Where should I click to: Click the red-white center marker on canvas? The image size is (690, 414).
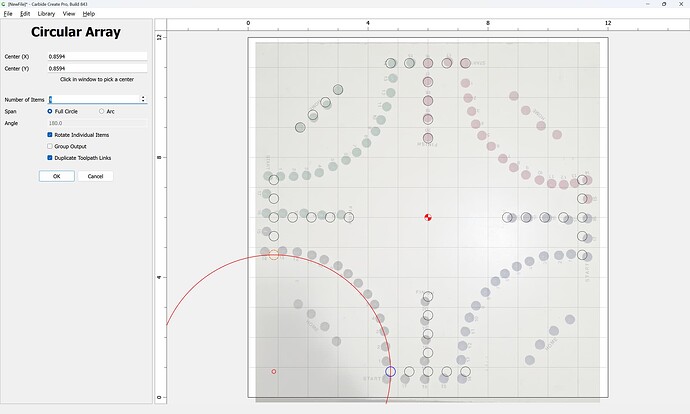[x=428, y=217]
